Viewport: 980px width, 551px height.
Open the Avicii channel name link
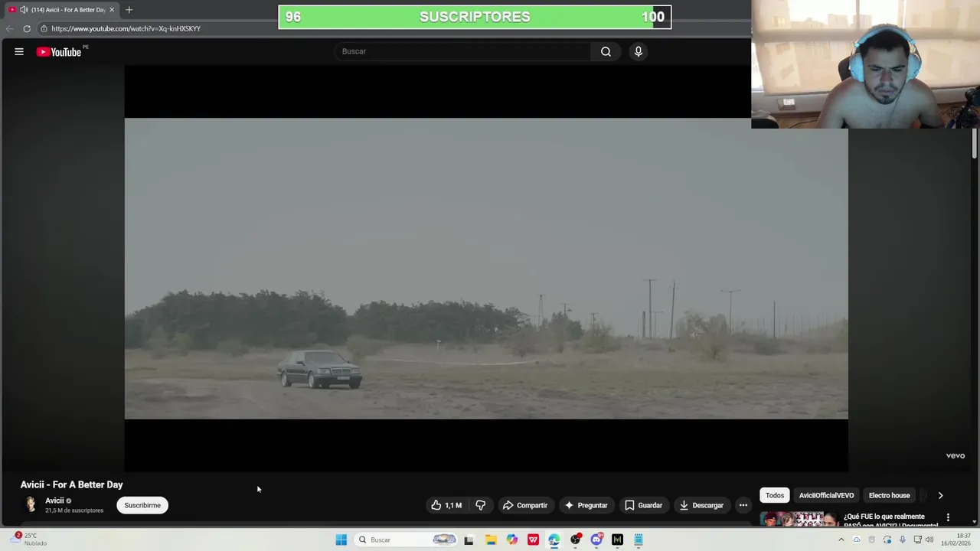(x=54, y=500)
